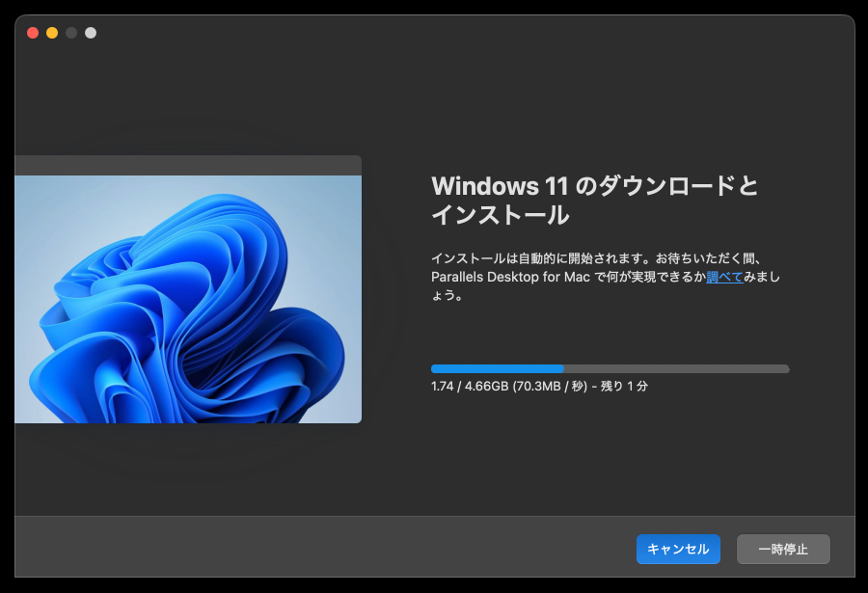The width and height of the screenshot is (868, 593).
Task: Click the gray zoom window control
Action: tap(70, 32)
